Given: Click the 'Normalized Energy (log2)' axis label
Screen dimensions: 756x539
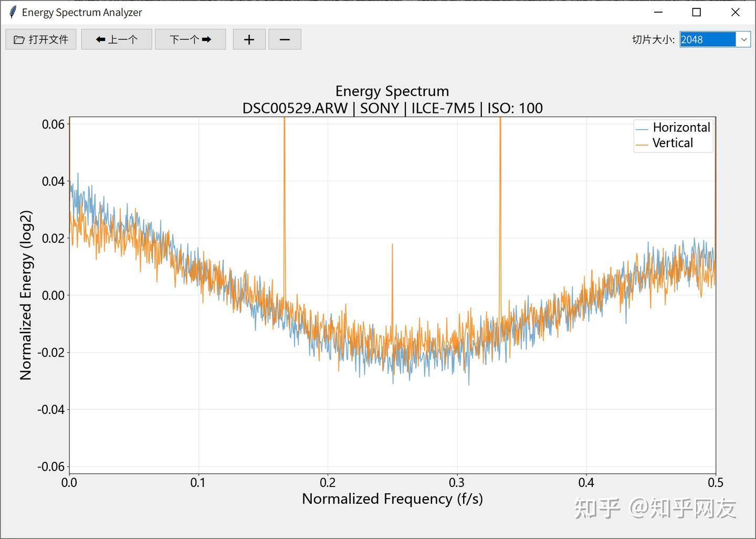Looking at the screenshot, I should (x=26, y=295).
